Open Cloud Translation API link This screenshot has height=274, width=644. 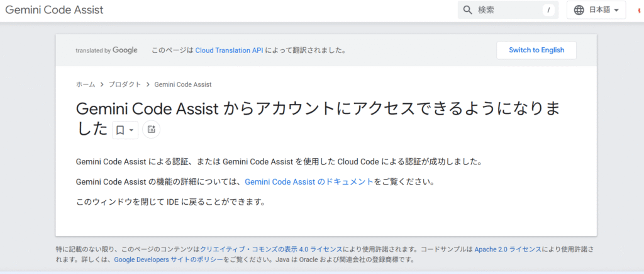point(229,50)
